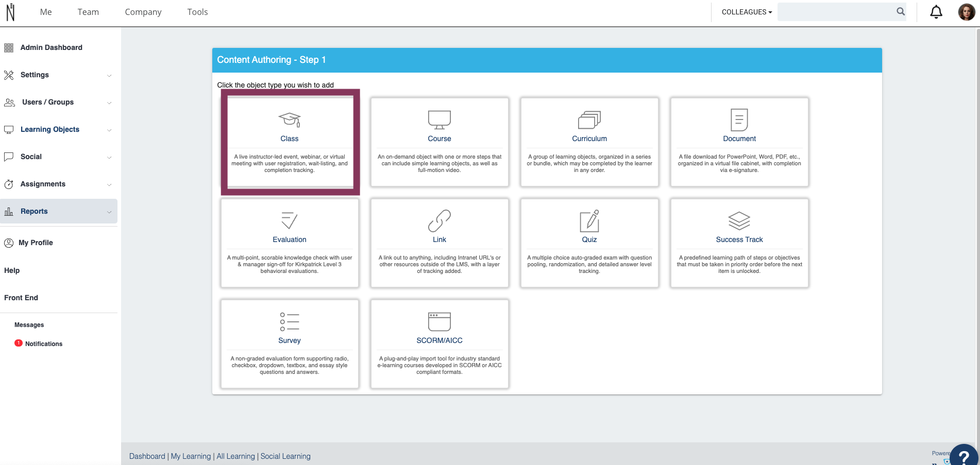Screen dimensions: 980x465
Task: Expand the Social chevron
Action: coord(109,158)
